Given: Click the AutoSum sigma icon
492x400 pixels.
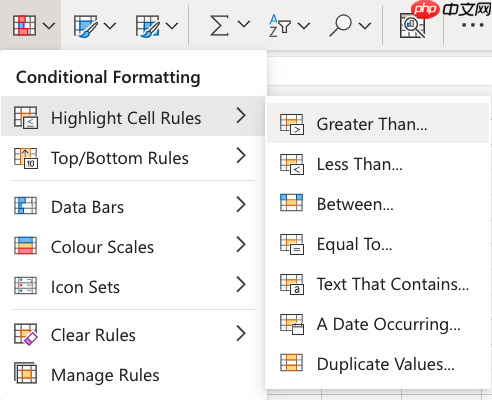Looking at the screenshot, I should 219,25.
